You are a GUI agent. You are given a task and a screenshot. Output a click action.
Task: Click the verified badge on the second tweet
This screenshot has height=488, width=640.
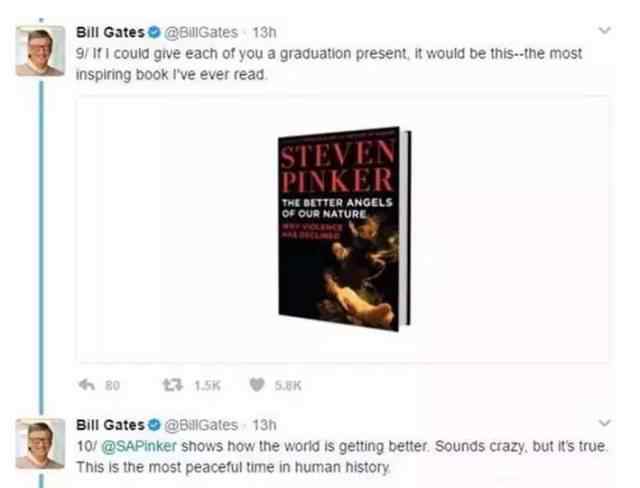(154, 425)
